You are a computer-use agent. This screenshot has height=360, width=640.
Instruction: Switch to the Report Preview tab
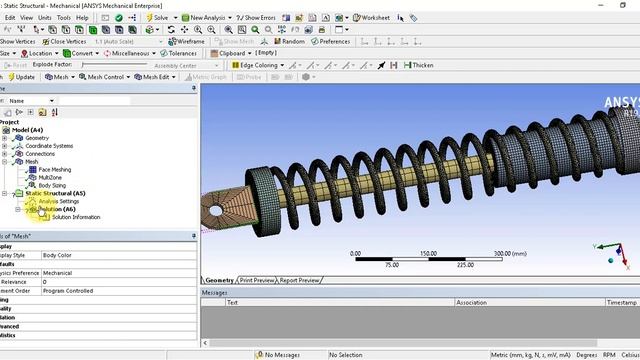[x=299, y=280]
